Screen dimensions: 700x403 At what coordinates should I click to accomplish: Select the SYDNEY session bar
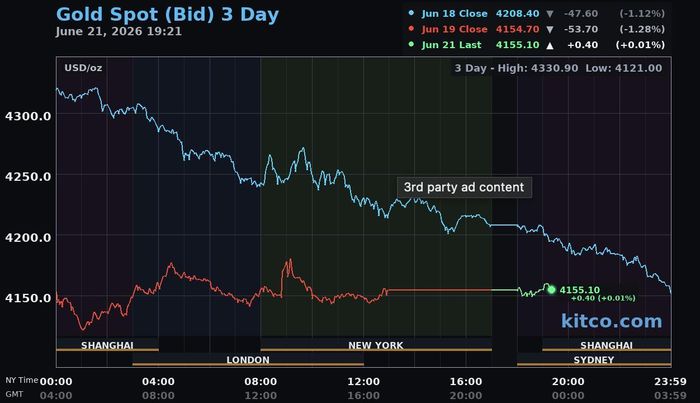pyautogui.click(x=594, y=359)
